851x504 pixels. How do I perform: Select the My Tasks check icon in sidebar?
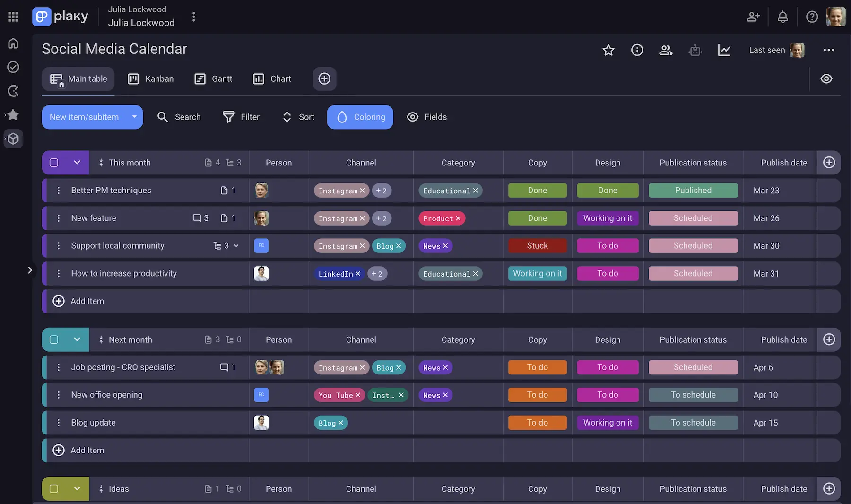(x=13, y=67)
